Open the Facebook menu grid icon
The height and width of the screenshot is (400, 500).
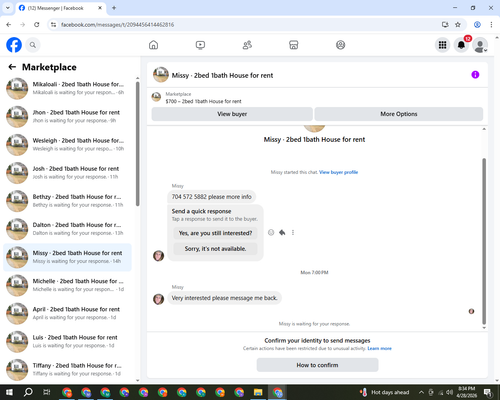tap(442, 45)
